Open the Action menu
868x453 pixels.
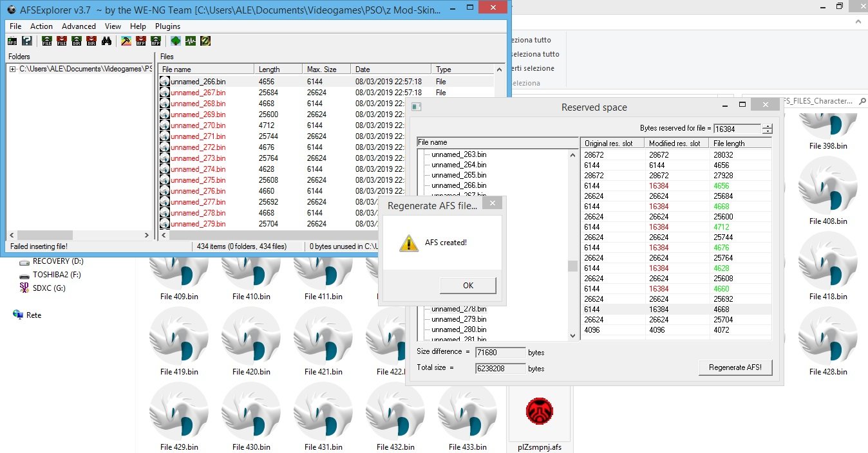click(41, 26)
